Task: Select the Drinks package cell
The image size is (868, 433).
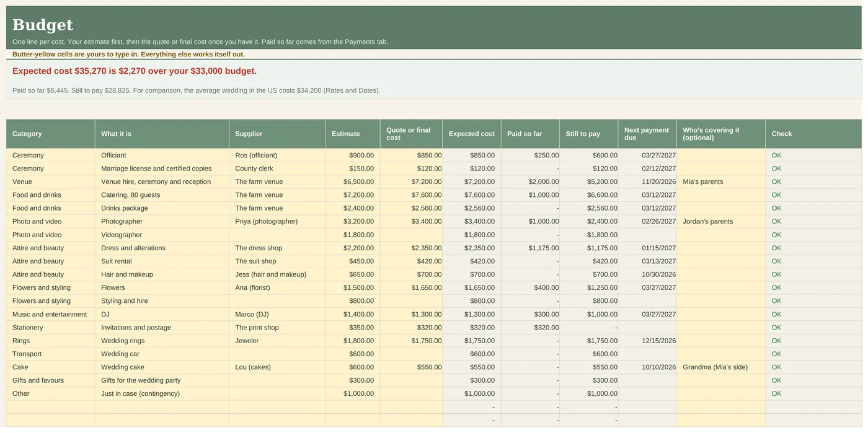Action: [162, 208]
